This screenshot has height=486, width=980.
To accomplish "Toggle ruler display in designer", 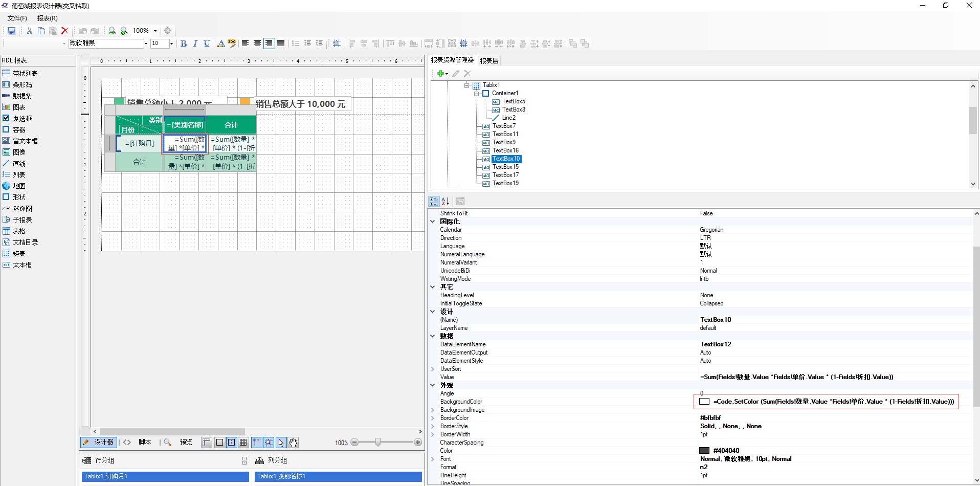I will click(x=206, y=443).
